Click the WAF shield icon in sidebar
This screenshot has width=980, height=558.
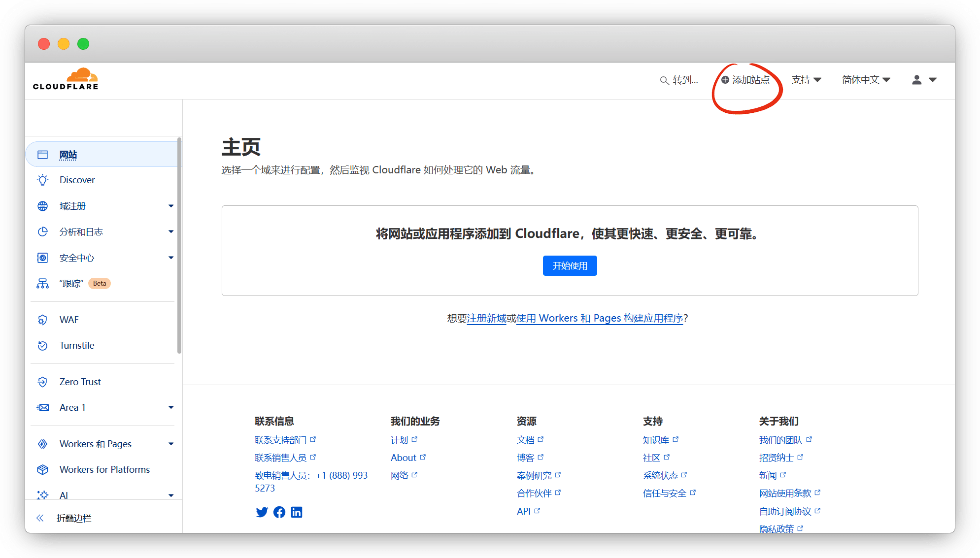tap(43, 320)
